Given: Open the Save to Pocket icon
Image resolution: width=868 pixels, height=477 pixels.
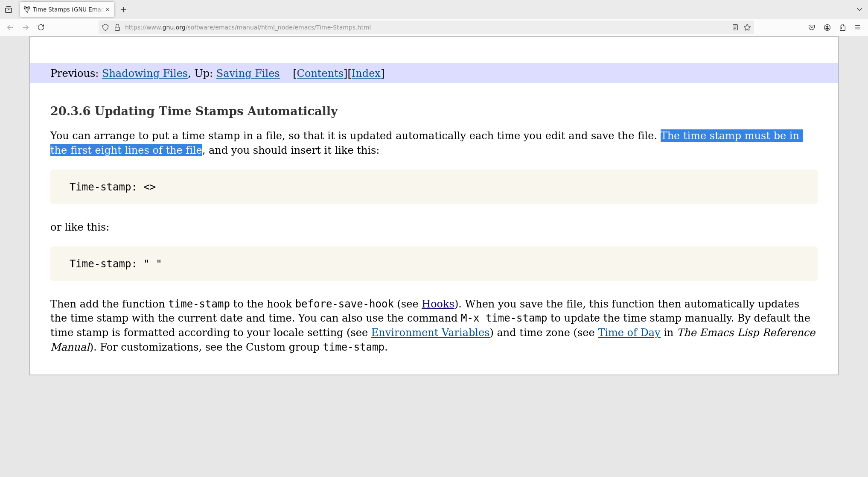Looking at the screenshot, I should coord(812,27).
